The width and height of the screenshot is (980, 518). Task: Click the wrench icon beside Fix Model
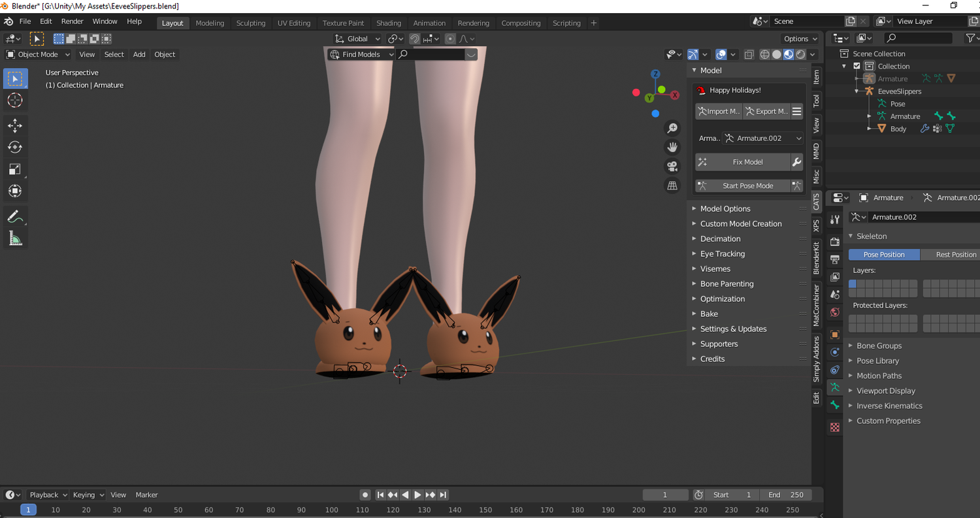tap(796, 162)
